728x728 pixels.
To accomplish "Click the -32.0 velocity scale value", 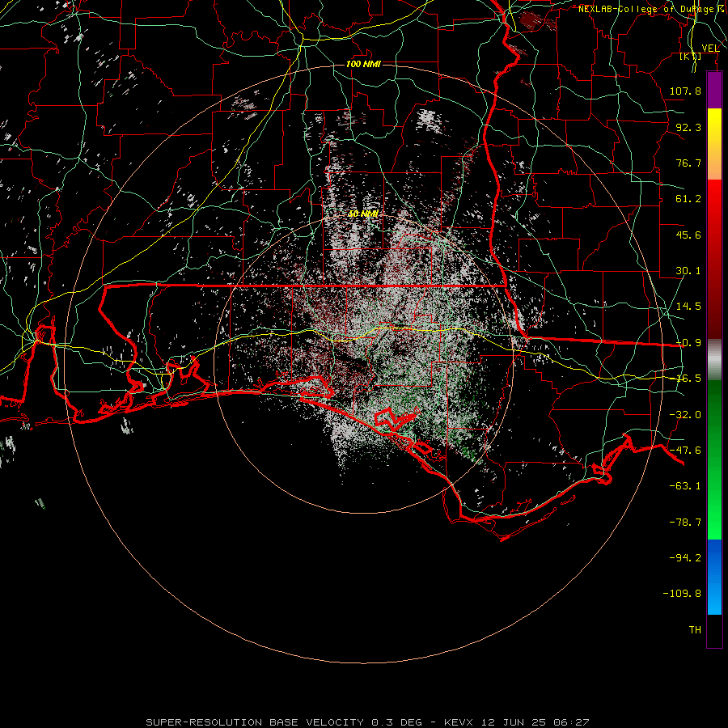I will pyautogui.click(x=685, y=415).
